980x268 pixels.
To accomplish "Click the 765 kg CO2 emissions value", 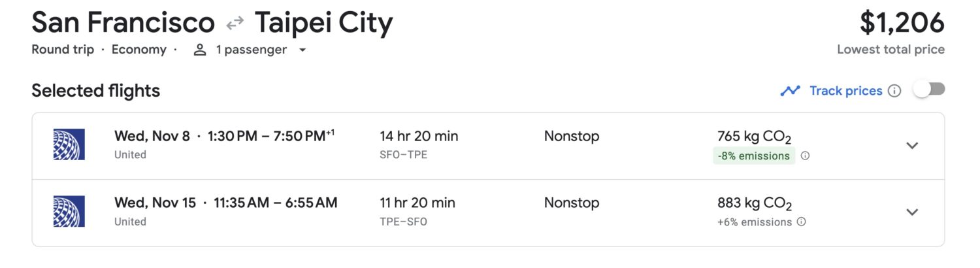I will pyautogui.click(x=754, y=137).
